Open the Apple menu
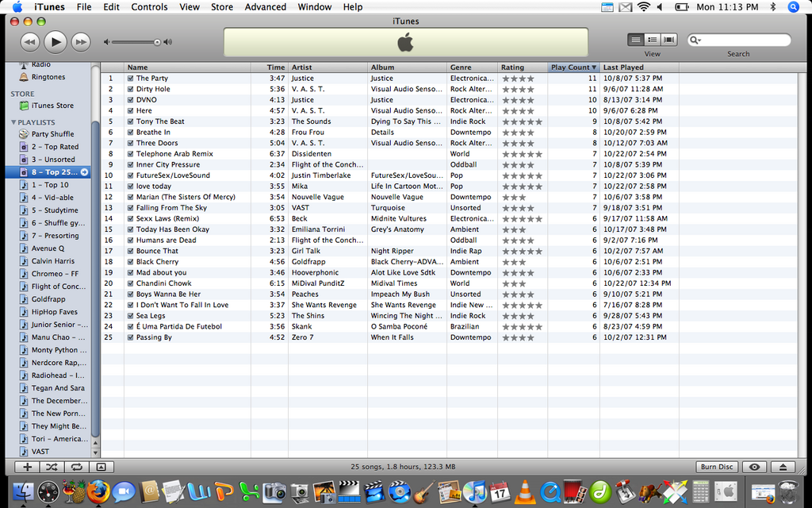This screenshot has width=812, height=508. (x=17, y=6)
